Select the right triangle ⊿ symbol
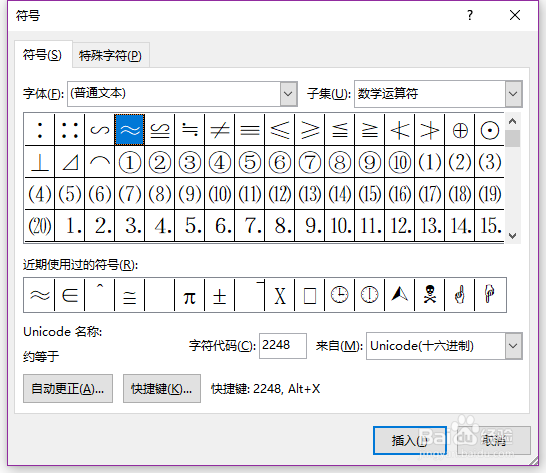 click(x=70, y=162)
